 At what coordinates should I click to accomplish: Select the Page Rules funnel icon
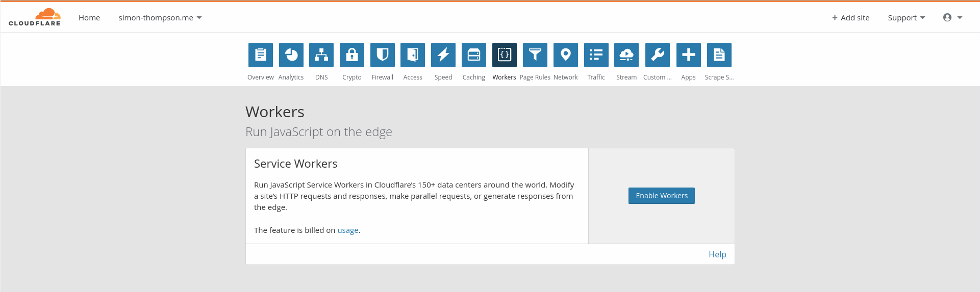click(x=535, y=55)
